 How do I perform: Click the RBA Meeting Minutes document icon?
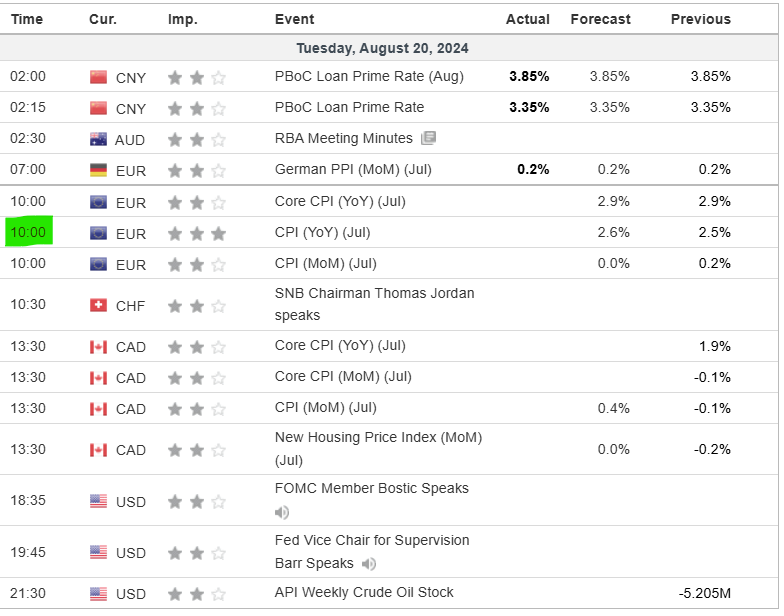click(429, 138)
